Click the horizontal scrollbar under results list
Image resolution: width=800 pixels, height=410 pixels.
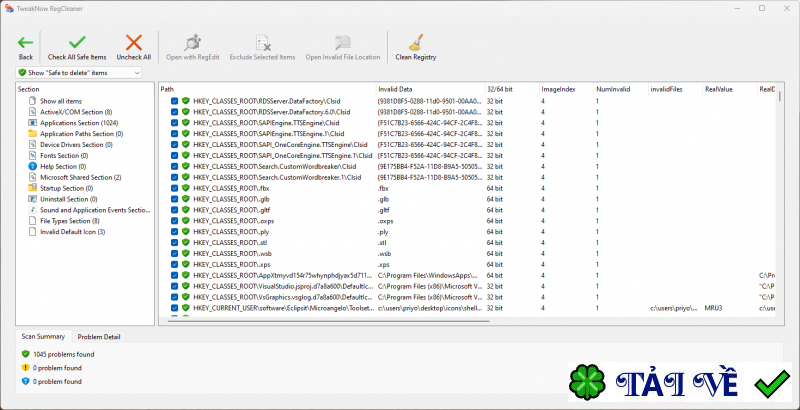pyautogui.click(x=329, y=321)
